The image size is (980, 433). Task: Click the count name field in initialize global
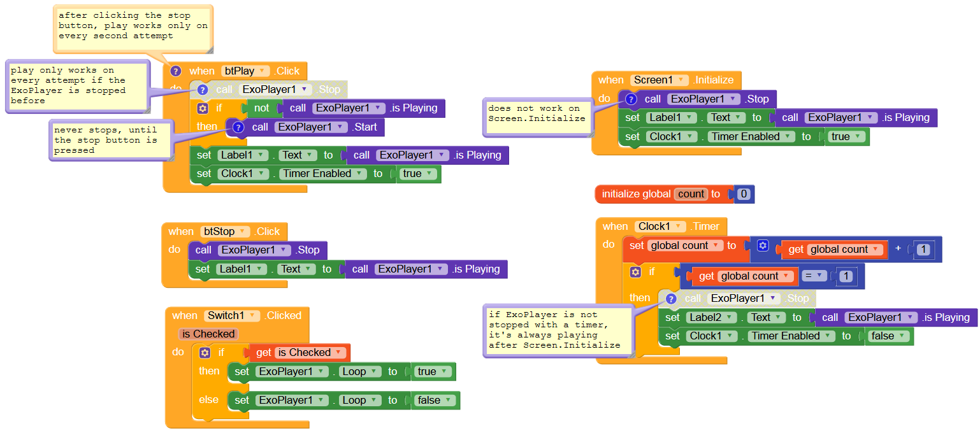(691, 194)
